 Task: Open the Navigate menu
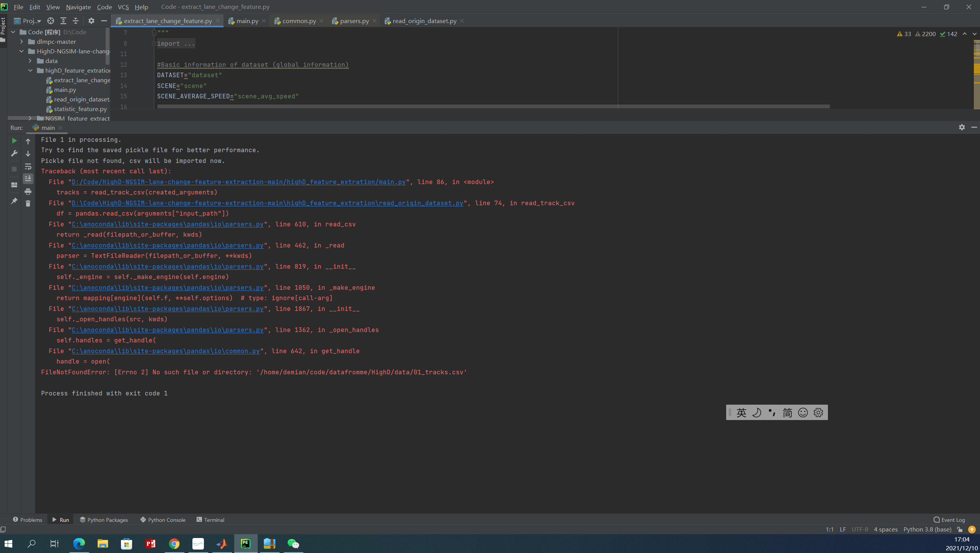coord(78,7)
